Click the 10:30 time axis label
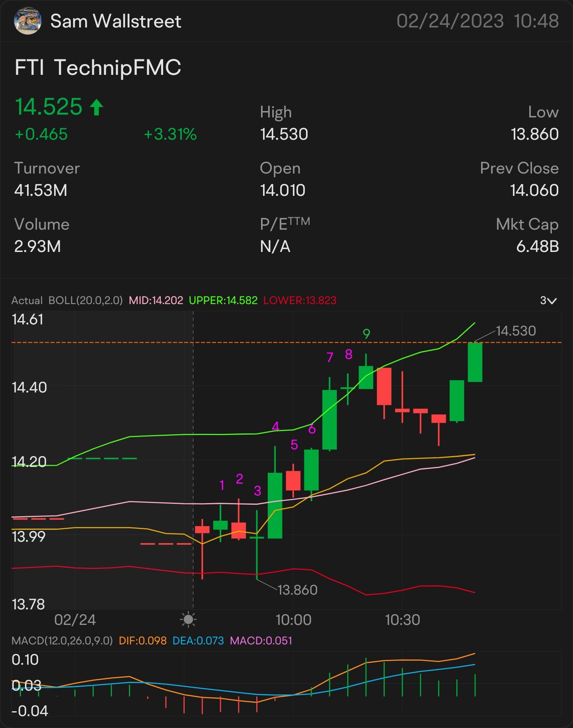 pos(402,620)
